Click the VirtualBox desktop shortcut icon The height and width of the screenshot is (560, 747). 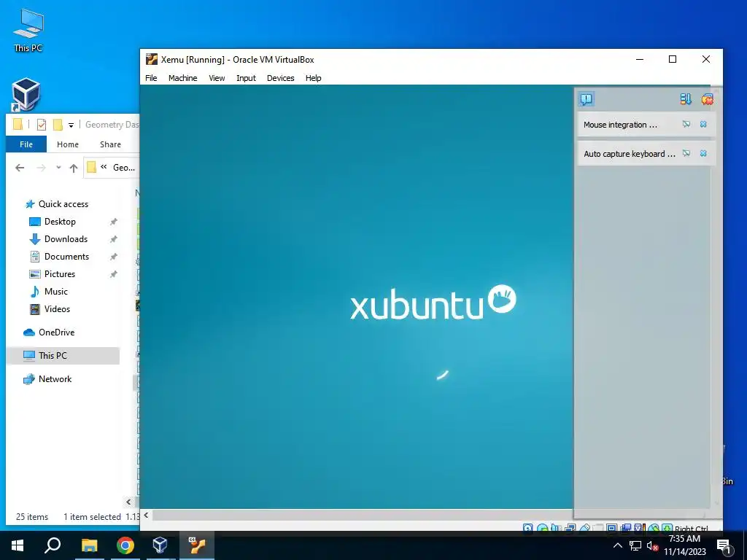[x=26, y=94]
